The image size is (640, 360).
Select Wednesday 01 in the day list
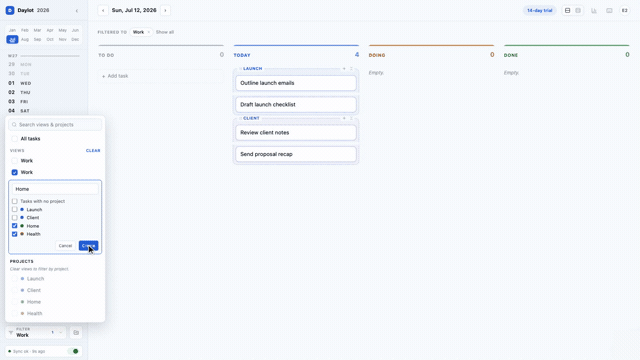(x=44, y=83)
